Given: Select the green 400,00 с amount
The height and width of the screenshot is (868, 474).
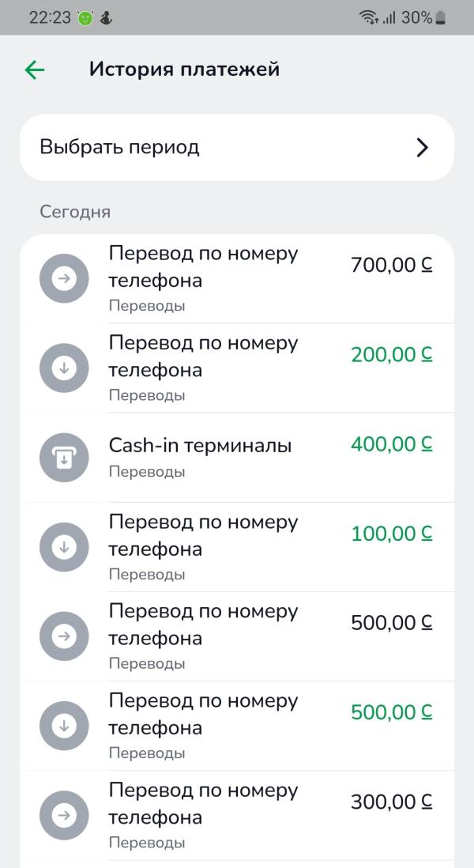Looking at the screenshot, I should point(392,444).
